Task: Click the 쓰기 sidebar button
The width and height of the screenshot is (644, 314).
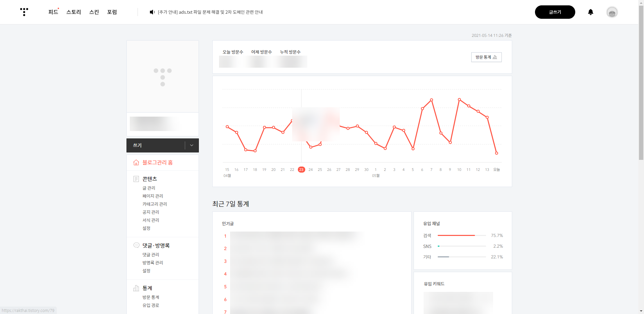Action: click(156, 145)
